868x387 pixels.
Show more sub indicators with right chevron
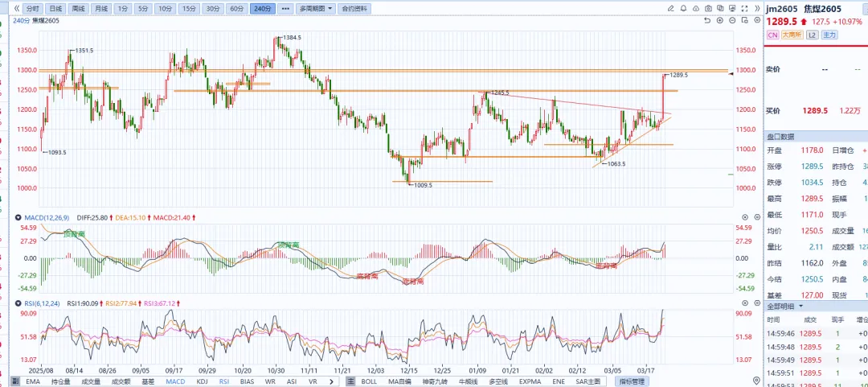332,381
